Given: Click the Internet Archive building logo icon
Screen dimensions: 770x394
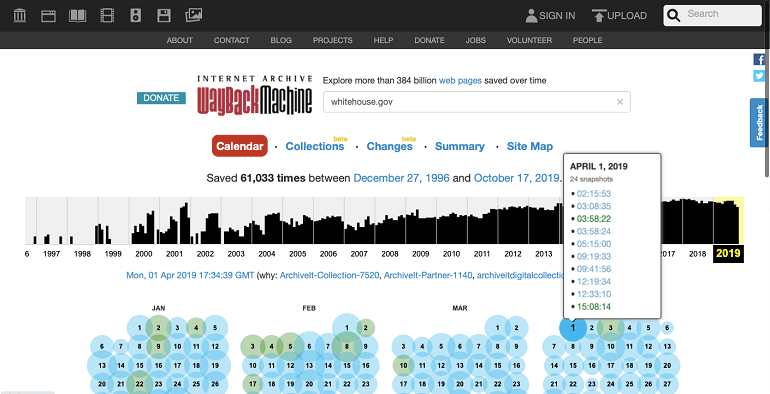Looking at the screenshot, I should [x=20, y=16].
